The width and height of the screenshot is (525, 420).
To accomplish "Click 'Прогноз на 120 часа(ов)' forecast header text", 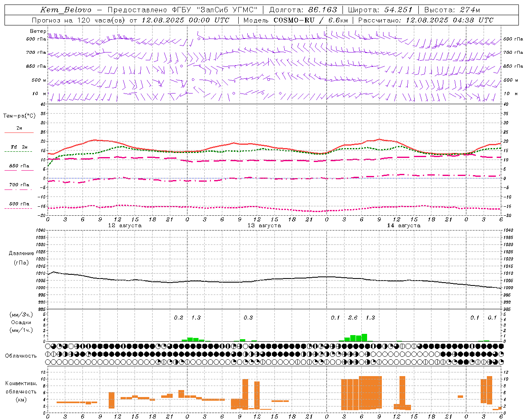I will tap(79, 20).
